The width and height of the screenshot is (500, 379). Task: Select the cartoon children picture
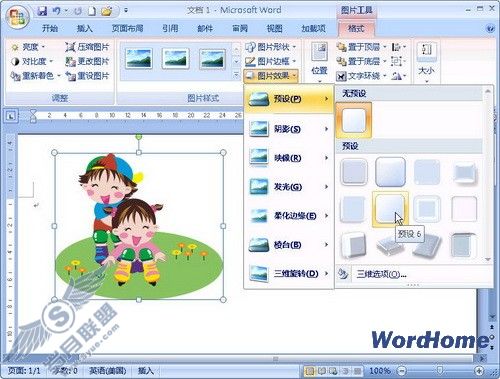(x=139, y=226)
